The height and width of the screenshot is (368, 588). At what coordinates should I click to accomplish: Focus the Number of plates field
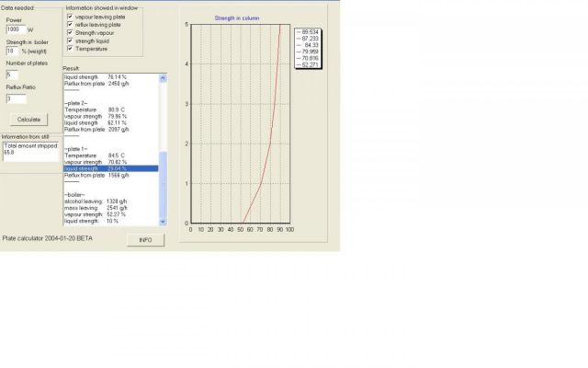[12, 74]
